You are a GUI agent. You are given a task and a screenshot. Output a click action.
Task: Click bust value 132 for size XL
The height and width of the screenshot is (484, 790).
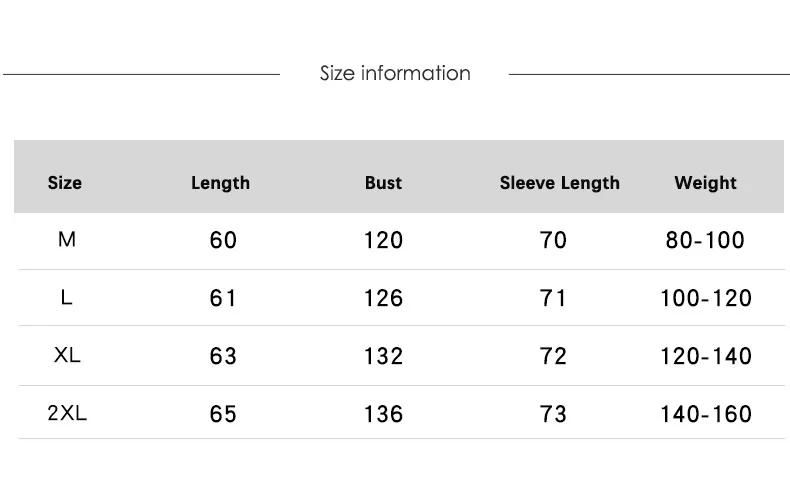pos(383,356)
